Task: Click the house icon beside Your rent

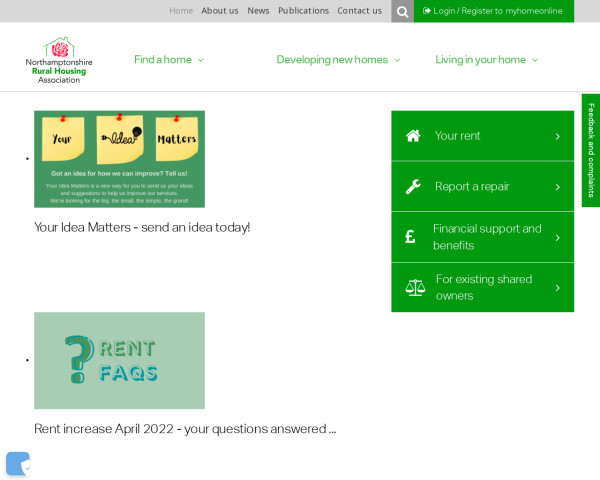Action: (413, 136)
